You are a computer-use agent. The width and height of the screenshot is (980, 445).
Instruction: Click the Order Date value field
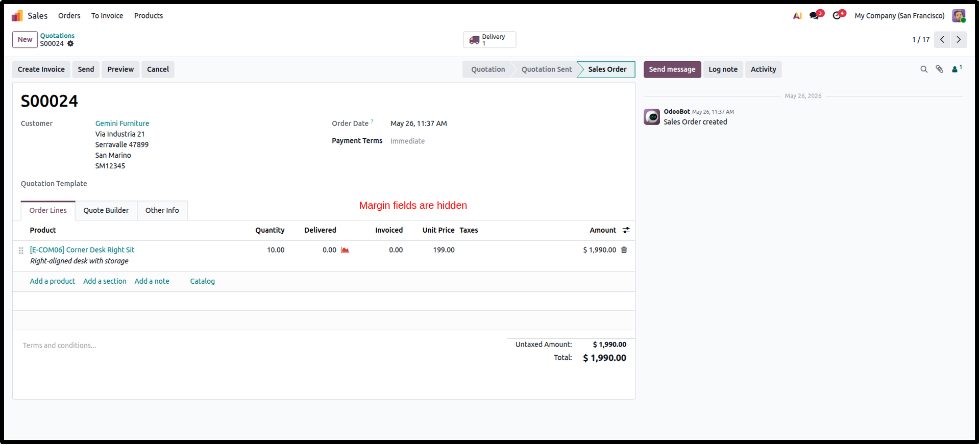(419, 123)
